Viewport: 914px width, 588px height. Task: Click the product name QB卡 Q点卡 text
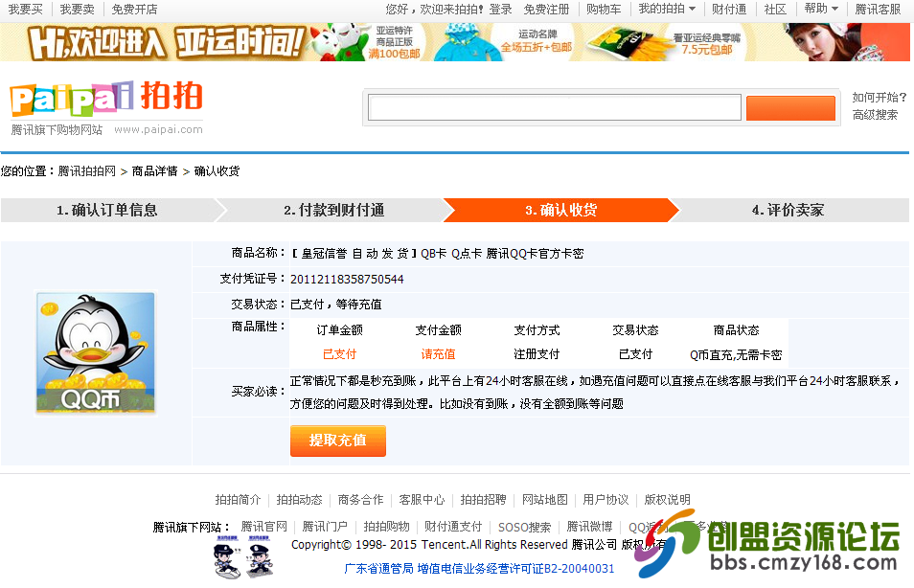437,254
